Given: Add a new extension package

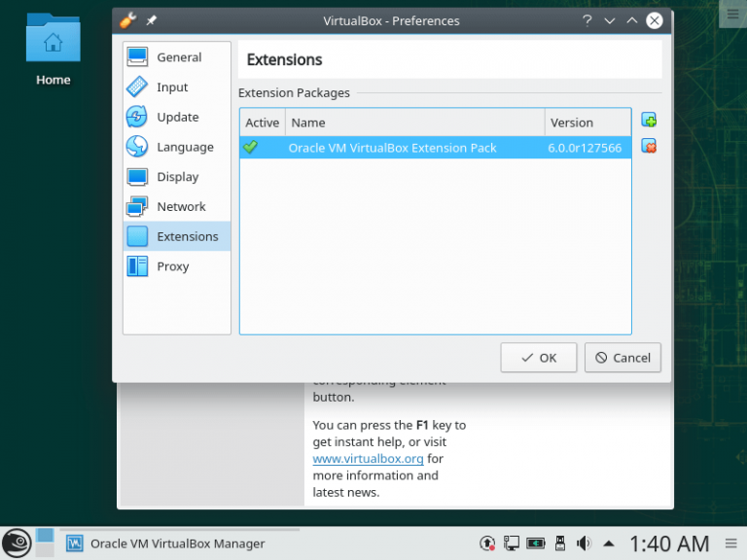Looking at the screenshot, I should (x=649, y=120).
